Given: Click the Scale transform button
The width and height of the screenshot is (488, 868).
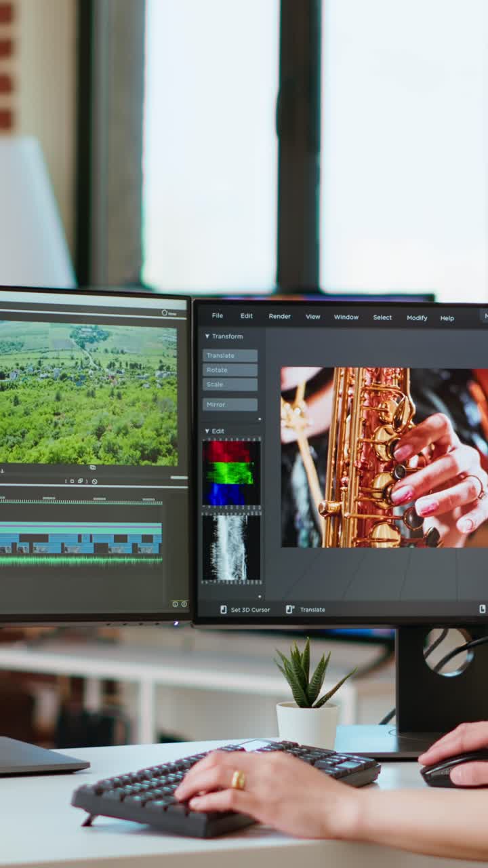Looking at the screenshot, I should click(230, 384).
